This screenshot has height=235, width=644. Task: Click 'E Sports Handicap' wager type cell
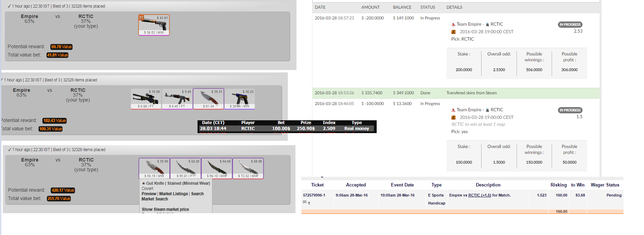[x=437, y=199]
